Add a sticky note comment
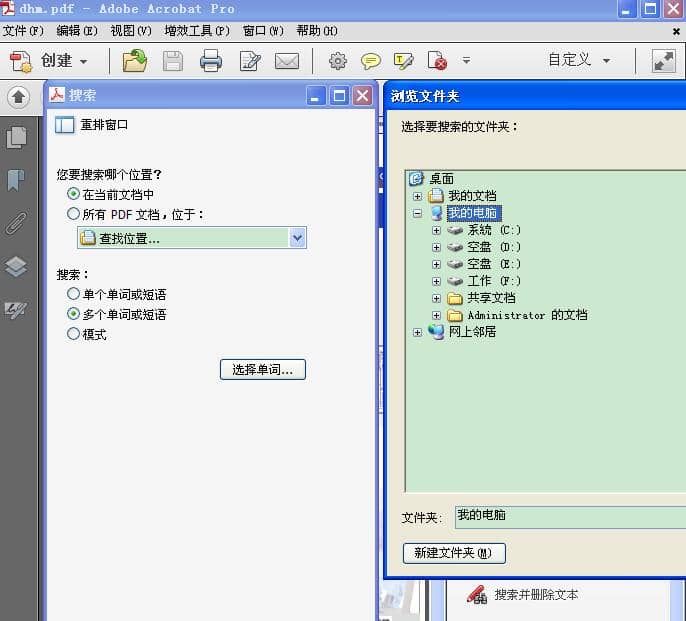This screenshot has width=686, height=621. (x=371, y=61)
